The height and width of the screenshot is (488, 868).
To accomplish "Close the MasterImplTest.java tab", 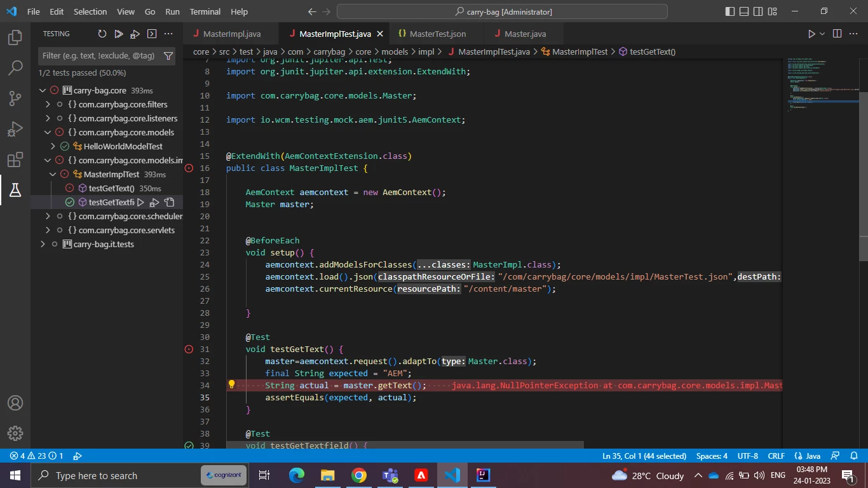I will [x=380, y=34].
